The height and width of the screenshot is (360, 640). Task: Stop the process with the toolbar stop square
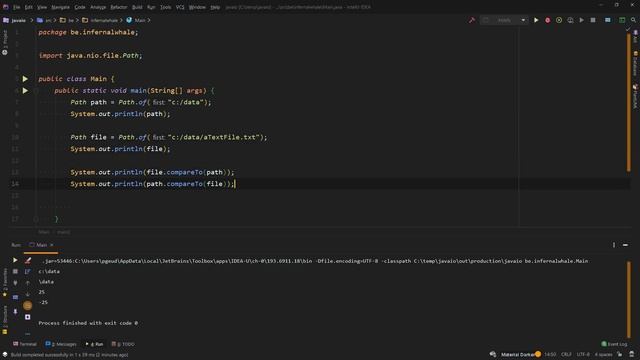[x=593, y=20]
